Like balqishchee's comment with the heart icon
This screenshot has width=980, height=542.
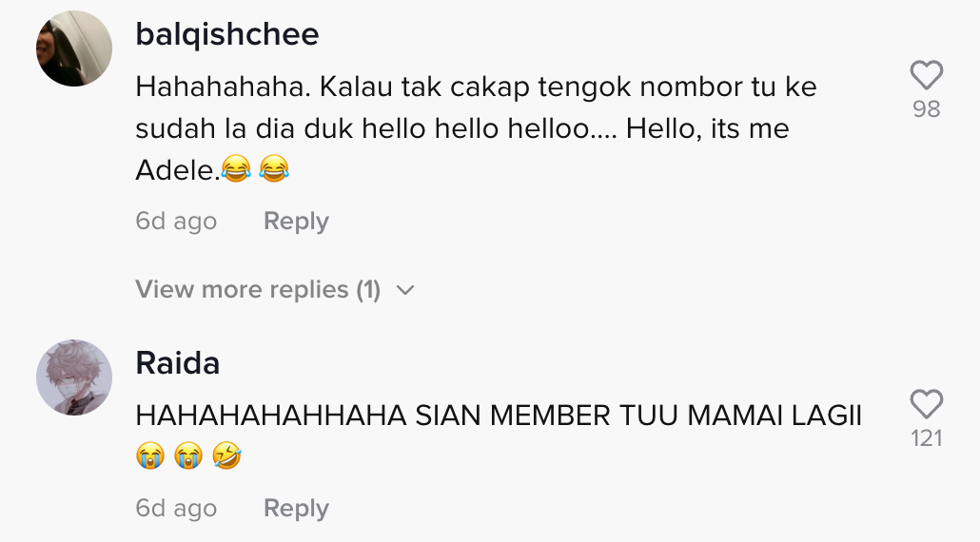(926, 75)
